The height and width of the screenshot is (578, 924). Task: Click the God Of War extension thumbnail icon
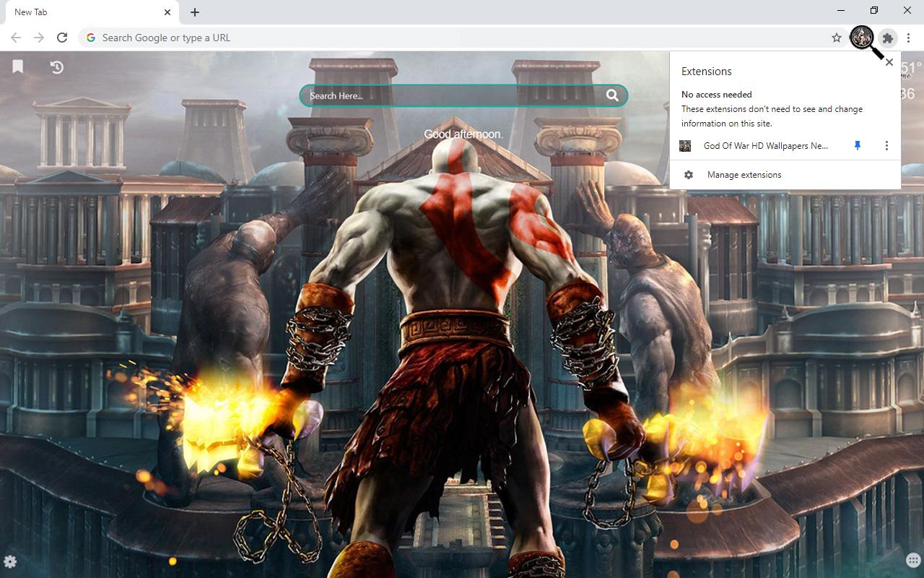[x=685, y=146]
